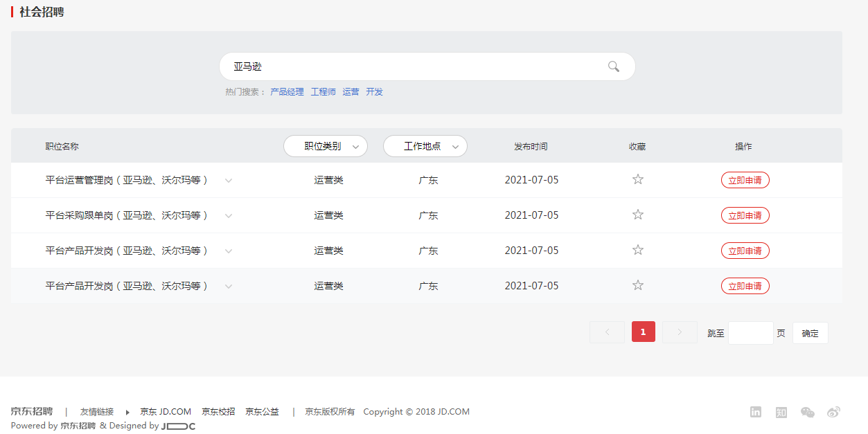The height and width of the screenshot is (434, 868).
Task: Click the search magnifier icon
Action: pos(612,66)
